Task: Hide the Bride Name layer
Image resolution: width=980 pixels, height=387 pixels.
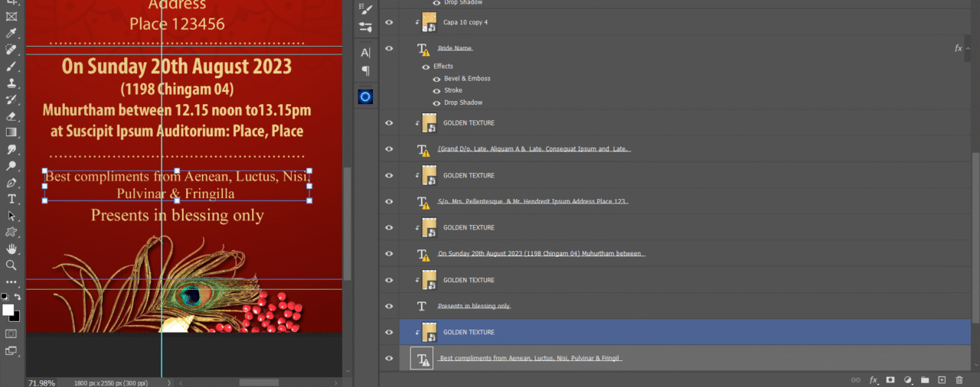Action: pyautogui.click(x=389, y=48)
